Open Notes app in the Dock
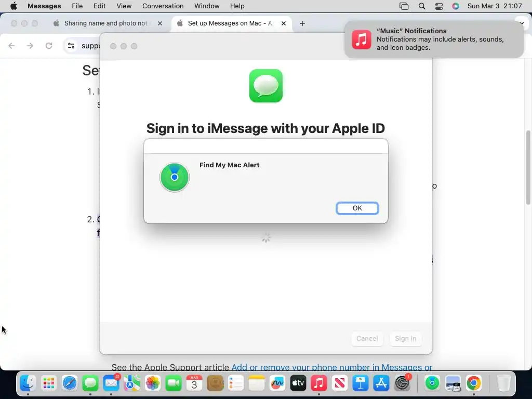 tap(257, 383)
